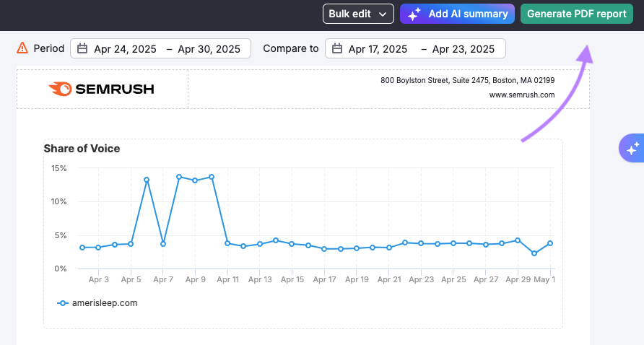Click the Boylston Street address text
Screen dimensions: 644x345
(x=467, y=80)
